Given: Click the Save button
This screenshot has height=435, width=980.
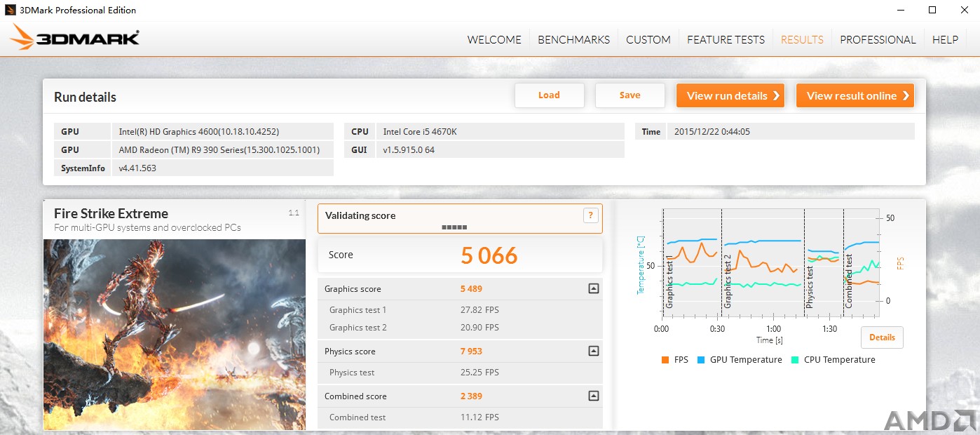Looking at the screenshot, I should [x=629, y=95].
